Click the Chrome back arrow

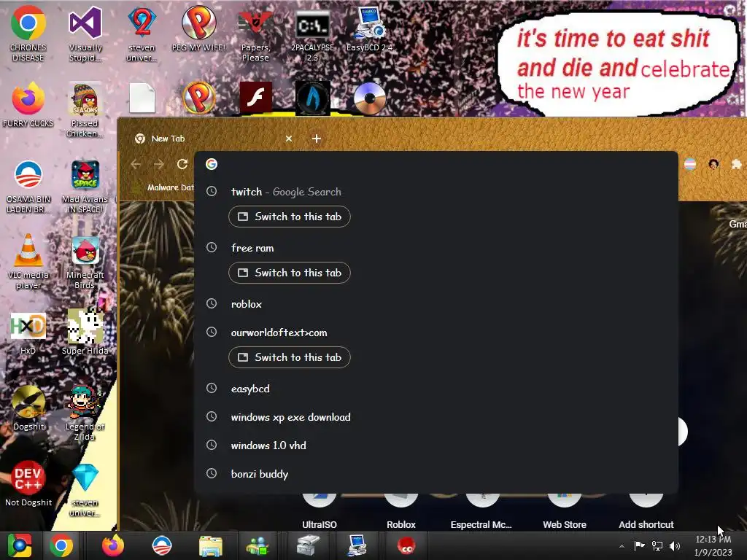pyautogui.click(x=136, y=164)
